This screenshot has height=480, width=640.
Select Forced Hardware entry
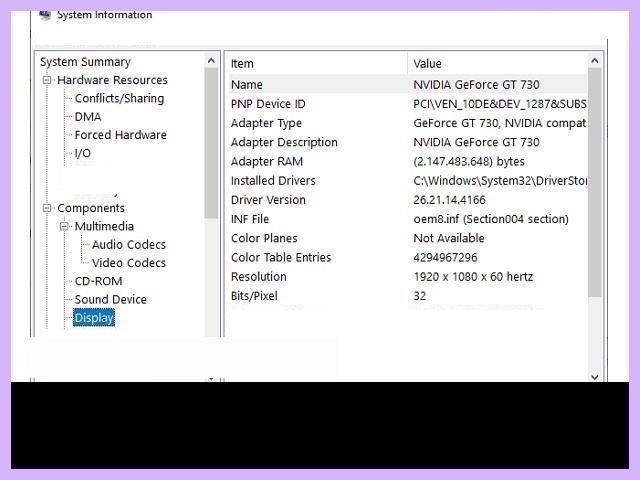[x=120, y=135]
